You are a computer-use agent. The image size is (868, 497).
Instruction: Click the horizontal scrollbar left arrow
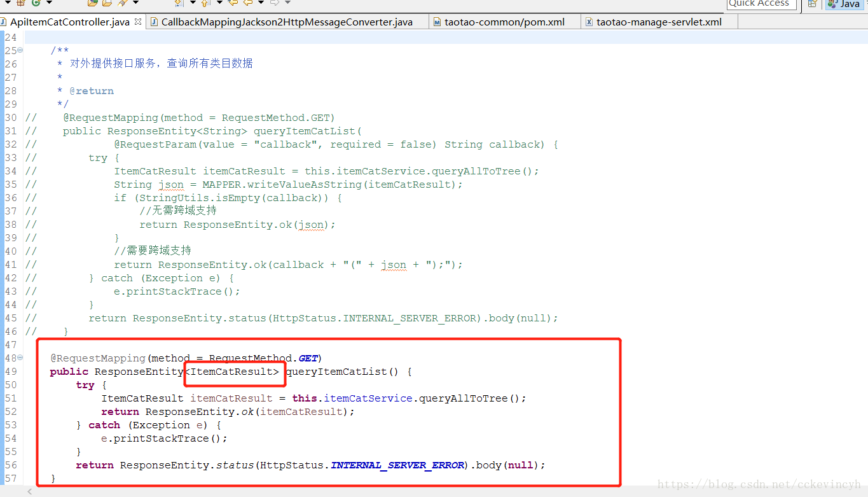pyautogui.click(x=29, y=491)
